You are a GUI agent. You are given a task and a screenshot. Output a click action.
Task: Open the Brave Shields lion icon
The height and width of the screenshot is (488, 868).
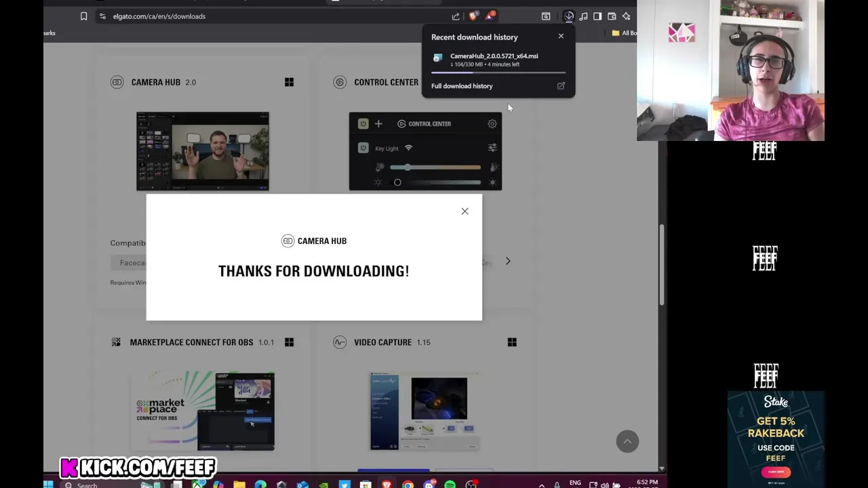[473, 16]
